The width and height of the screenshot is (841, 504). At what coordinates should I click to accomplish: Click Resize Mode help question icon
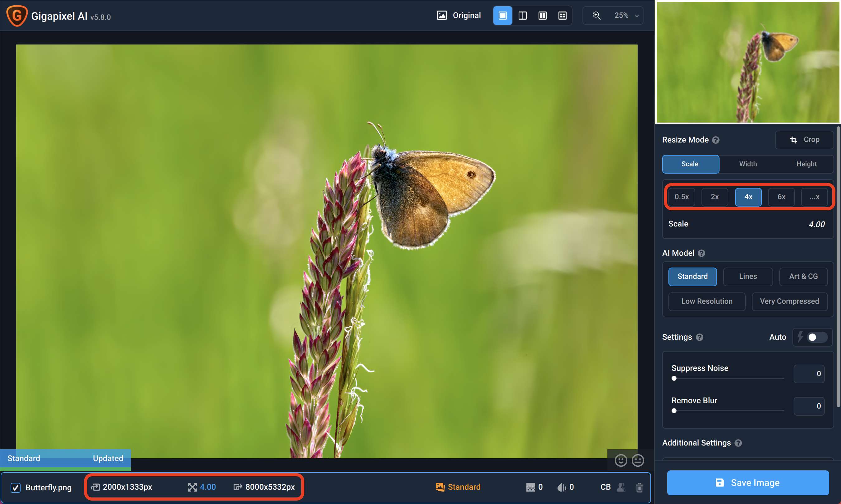[x=716, y=140]
